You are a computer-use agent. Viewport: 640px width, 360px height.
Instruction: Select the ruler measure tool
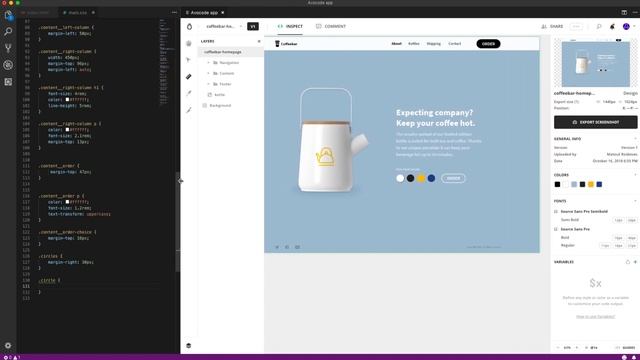tap(189, 76)
